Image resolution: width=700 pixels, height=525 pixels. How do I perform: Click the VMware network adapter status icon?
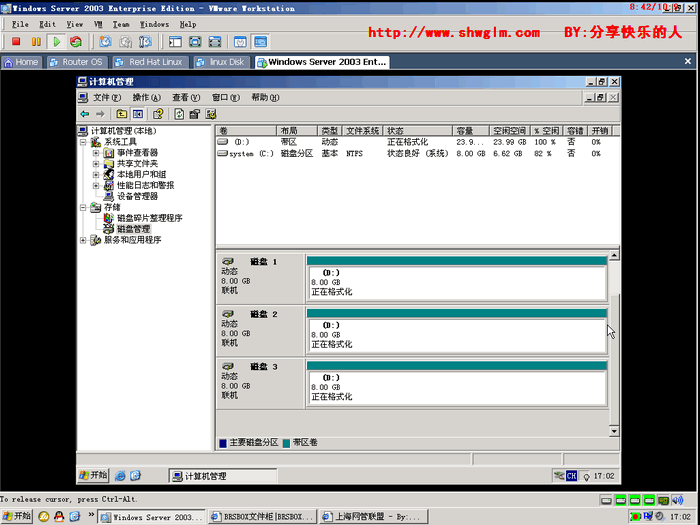click(x=663, y=500)
